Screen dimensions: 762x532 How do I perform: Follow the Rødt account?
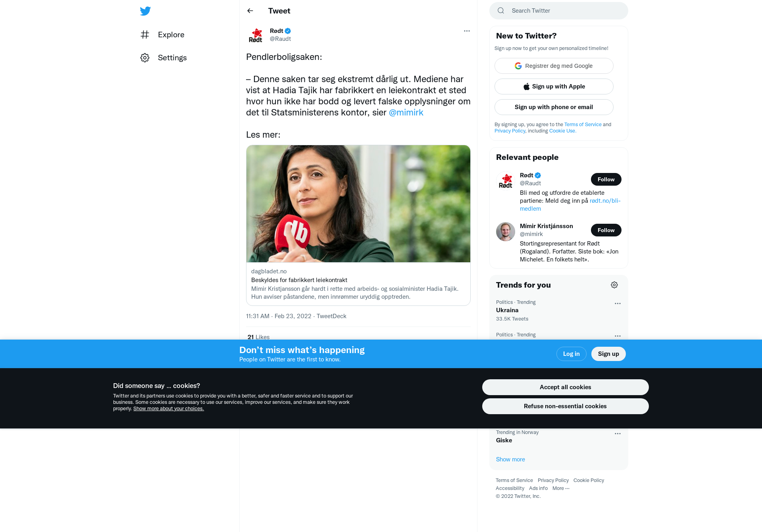tap(606, 179)
